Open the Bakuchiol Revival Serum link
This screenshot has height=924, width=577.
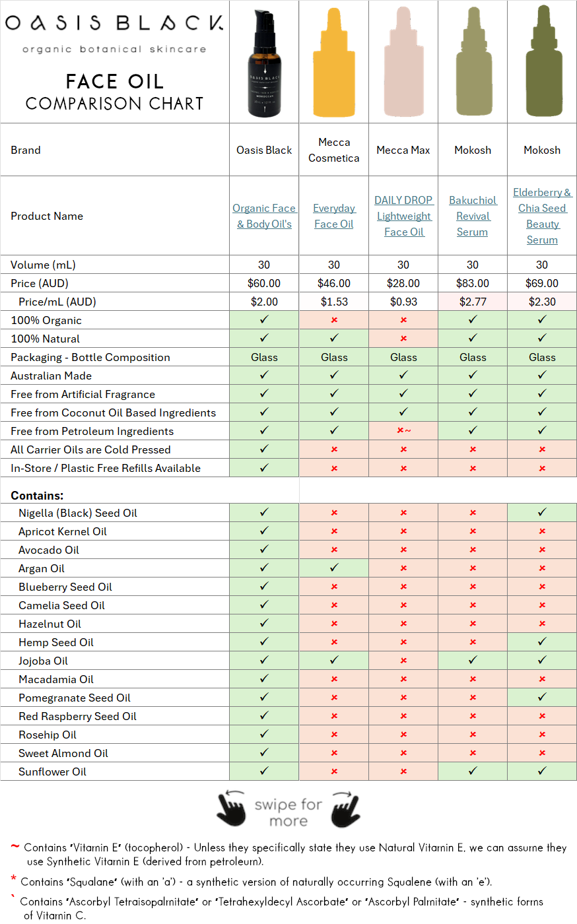(473, 216)
